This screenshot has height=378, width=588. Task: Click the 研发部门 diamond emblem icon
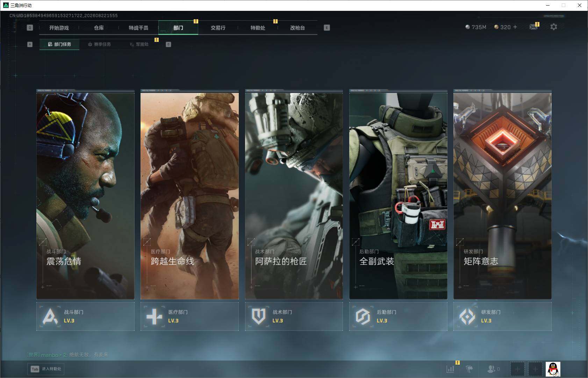[x=467, y=317]
